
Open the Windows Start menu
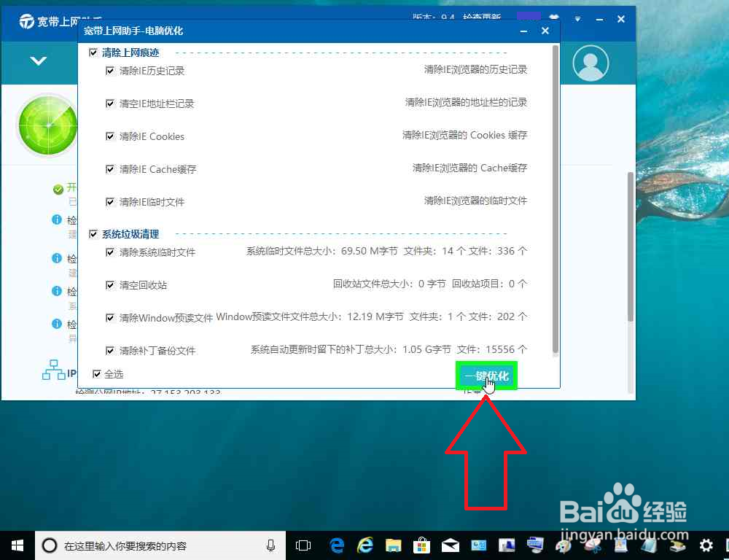(17, 545)
